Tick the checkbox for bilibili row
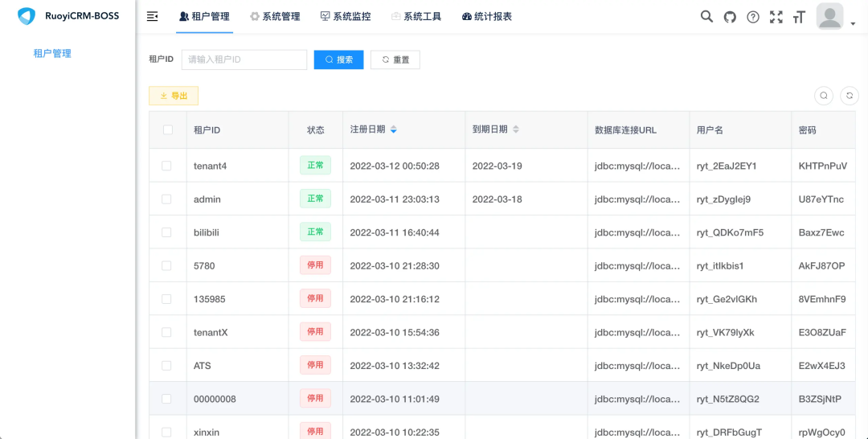This screenshot has height=439, width=868. [167, 232]
